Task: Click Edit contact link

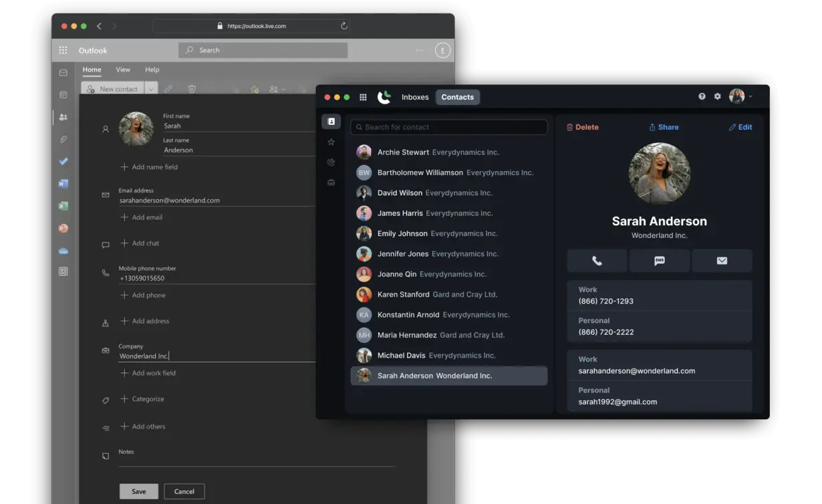Action: [740, 127]
